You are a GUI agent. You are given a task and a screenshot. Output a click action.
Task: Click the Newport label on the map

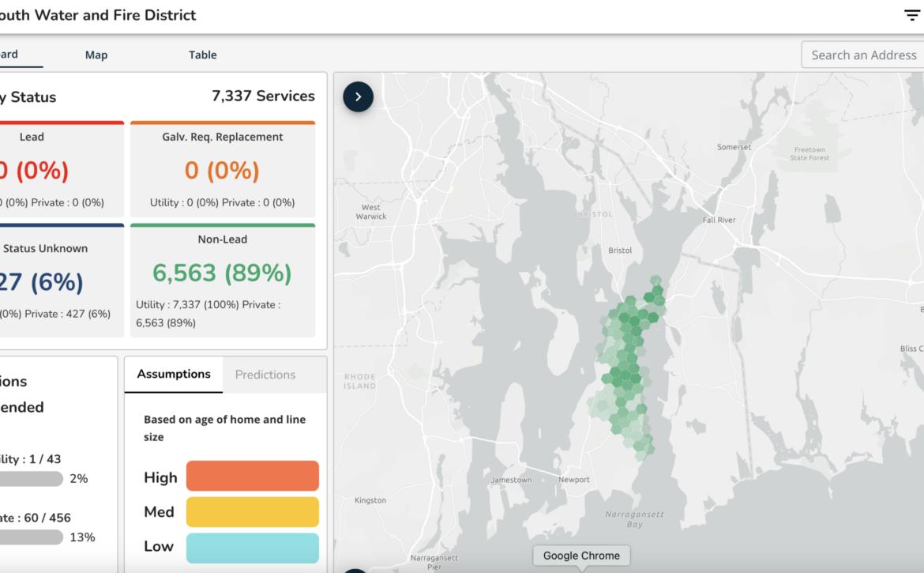(574, 480)
